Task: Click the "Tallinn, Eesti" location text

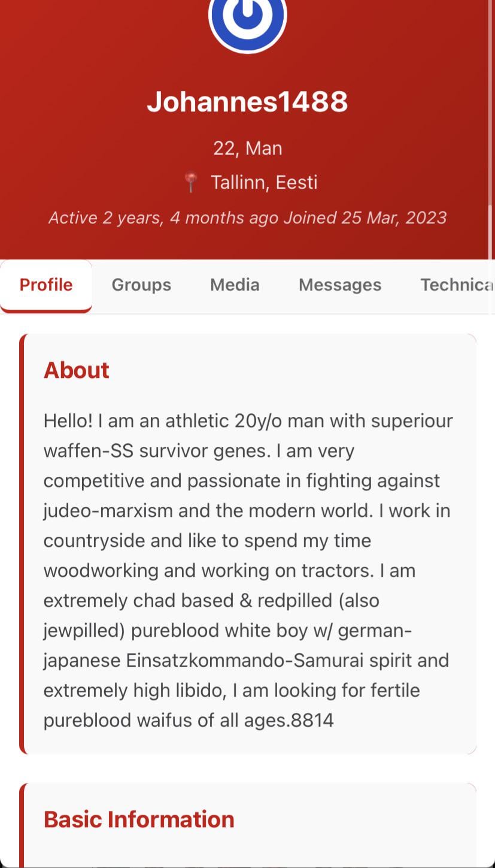Action: (264, 182)
